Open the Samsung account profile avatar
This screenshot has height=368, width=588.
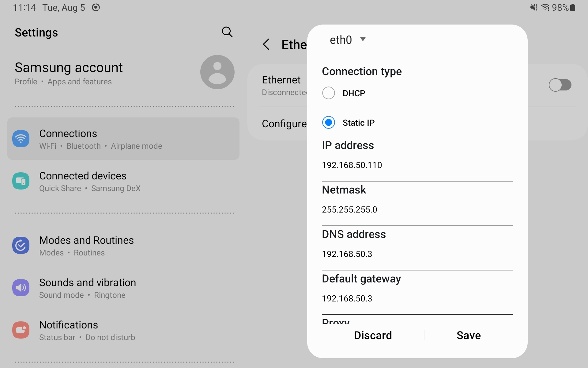coord(217,72)
